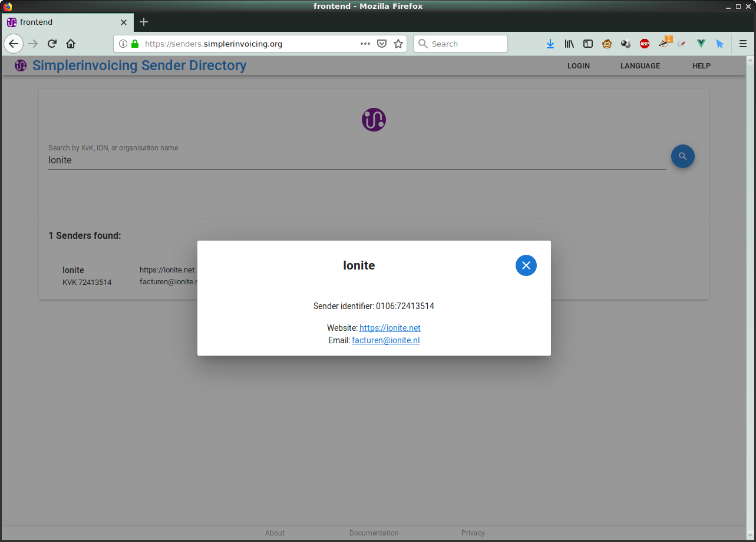
Task: Bookmark this page with the star icon
Action: click(x=398, y=44)
